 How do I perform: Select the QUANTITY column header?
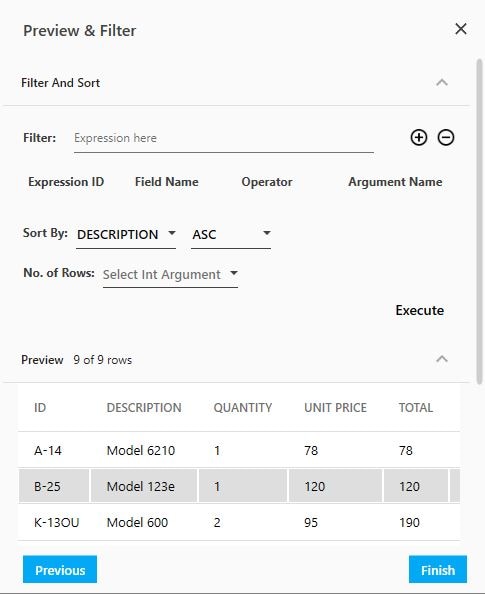[x=242, y=408]
